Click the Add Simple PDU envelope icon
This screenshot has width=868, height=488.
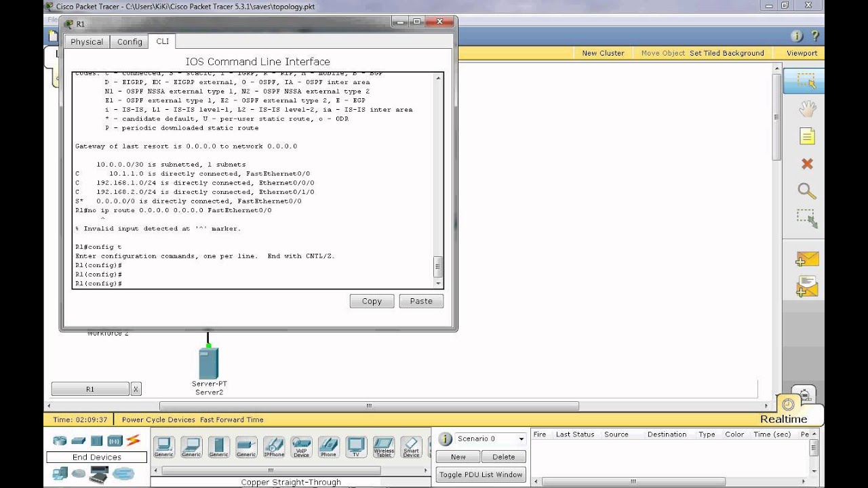point(807,260)
